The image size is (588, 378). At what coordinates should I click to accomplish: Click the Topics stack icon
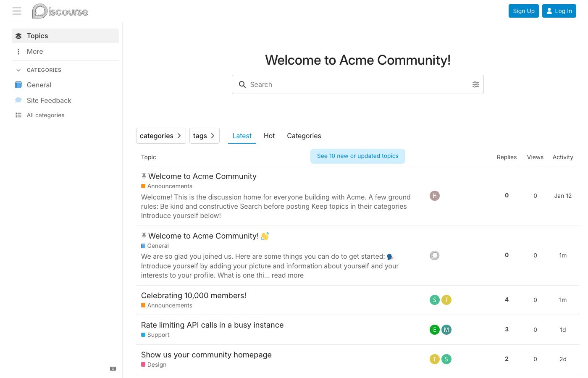coord(18,36)
